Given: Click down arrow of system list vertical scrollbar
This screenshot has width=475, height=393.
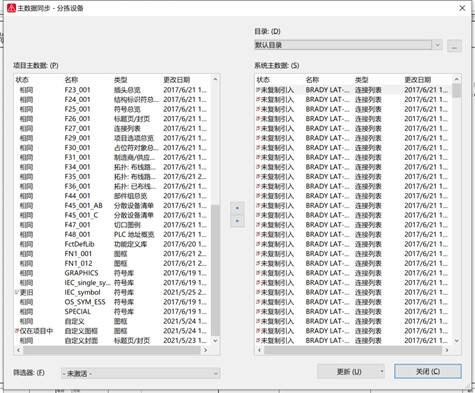Looking at the screenshot, I should pos(457,341).
